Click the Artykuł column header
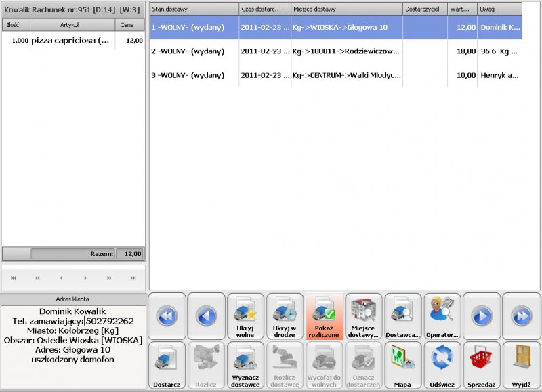 click(x=72, y=25)
